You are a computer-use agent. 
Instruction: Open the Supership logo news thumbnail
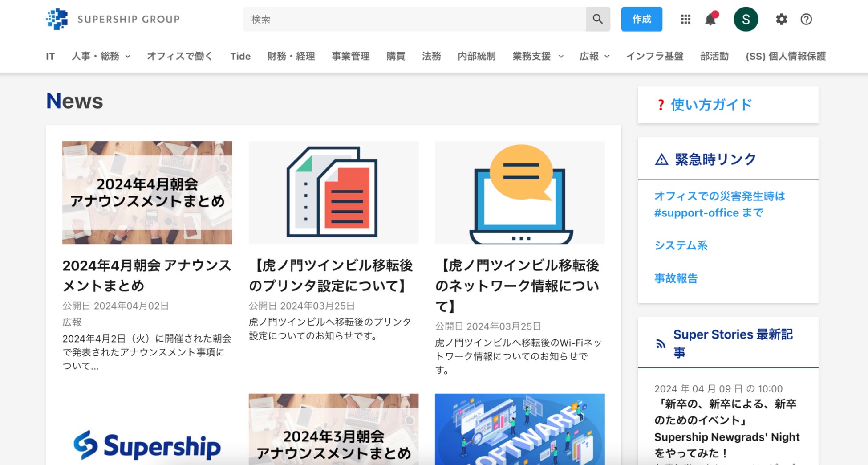(x=147, y=429)
